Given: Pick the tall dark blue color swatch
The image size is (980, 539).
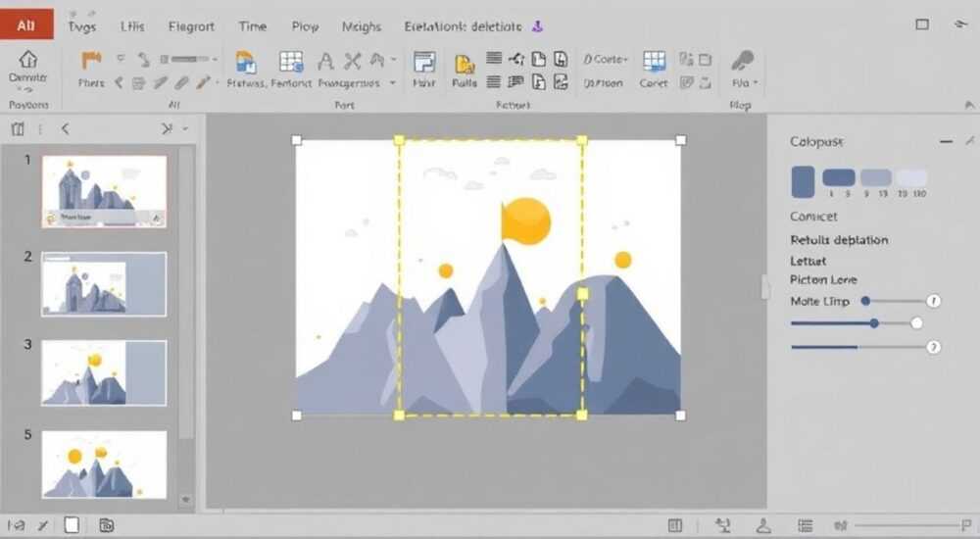Looking at the screenshot, I should 803,182.
